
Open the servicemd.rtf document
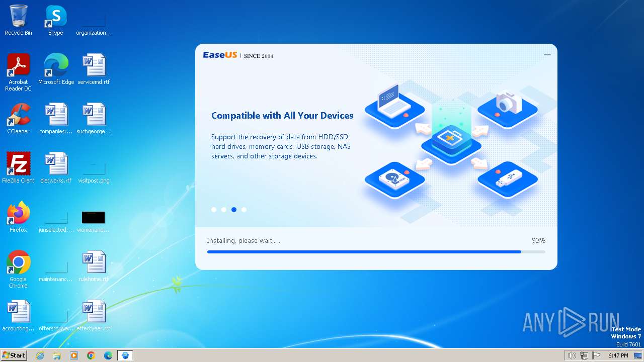(94, 69)
